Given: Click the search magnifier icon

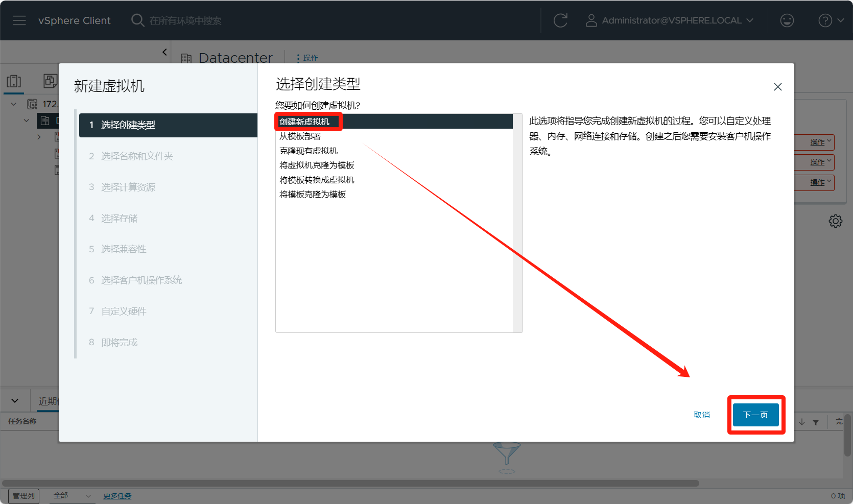Looking at the screenshot, I should (x=137, y=20).
